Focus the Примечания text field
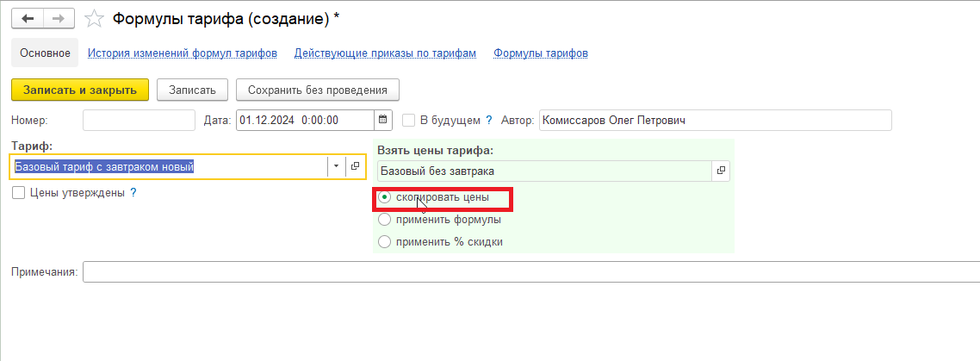The image size is (980, 361). [531, 272]
